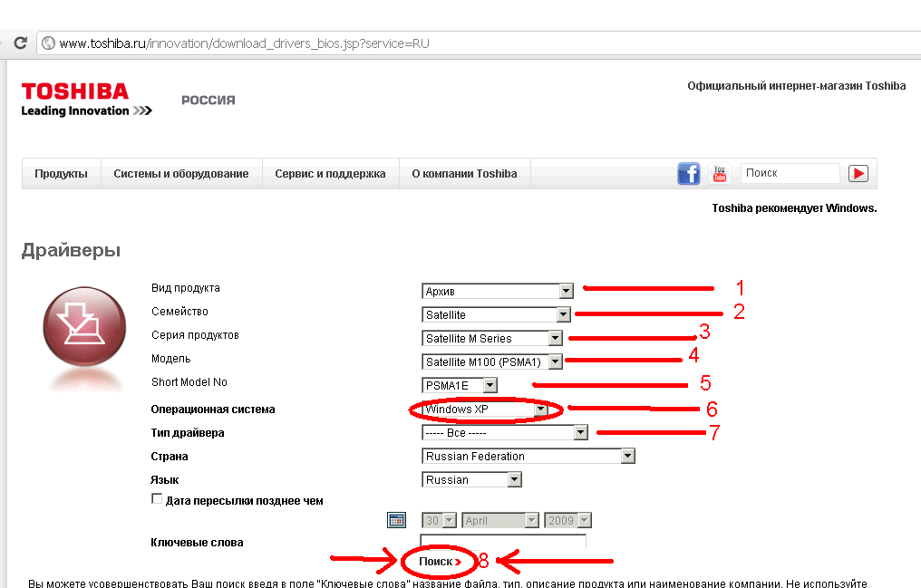
Task: Open the Toshiba Facebook page icon
Action: [689, 174]
